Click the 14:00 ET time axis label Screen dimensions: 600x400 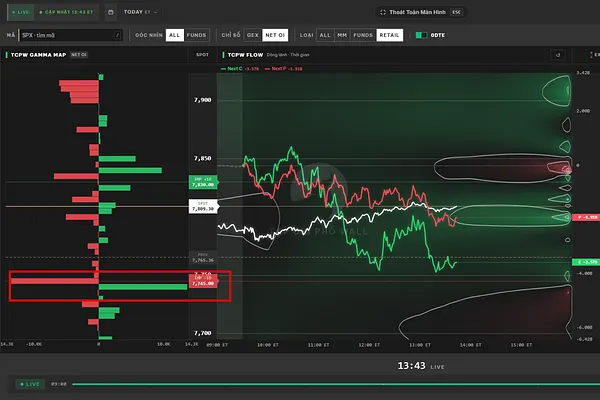click(471, 345)
